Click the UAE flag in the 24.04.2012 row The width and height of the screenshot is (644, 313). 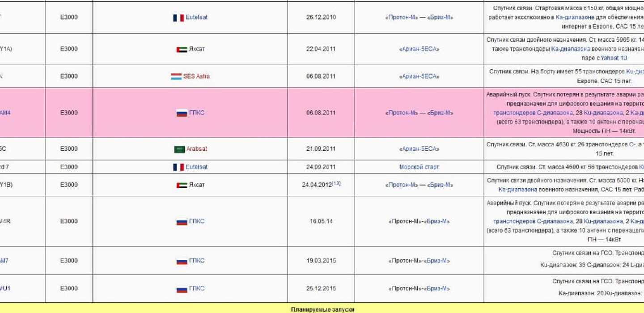pyautogui.click(x=182, y=185)
